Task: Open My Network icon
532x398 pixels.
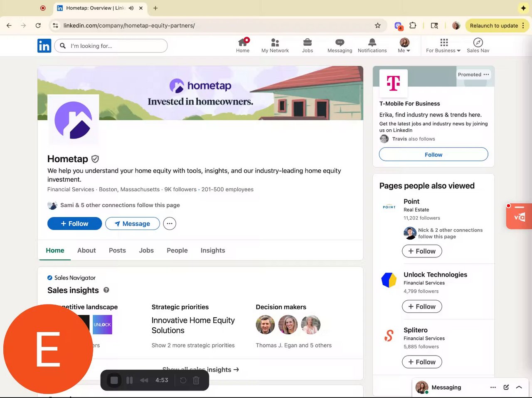Action: pos(275,45)
